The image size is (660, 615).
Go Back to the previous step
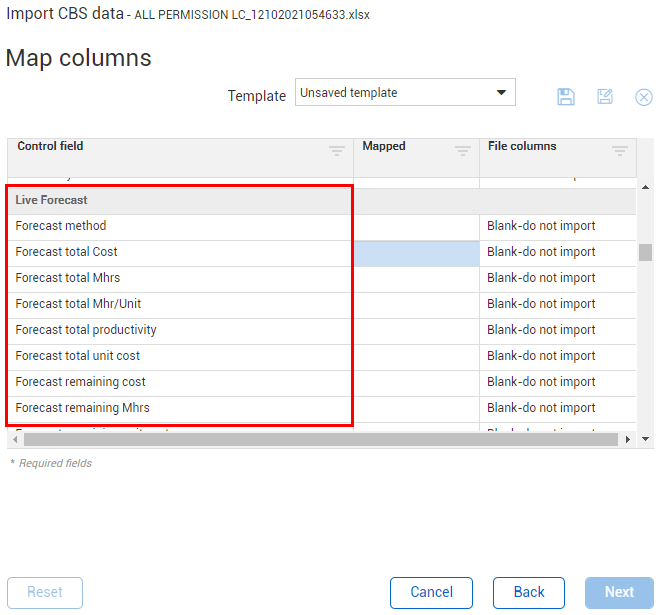coord(529,592)
